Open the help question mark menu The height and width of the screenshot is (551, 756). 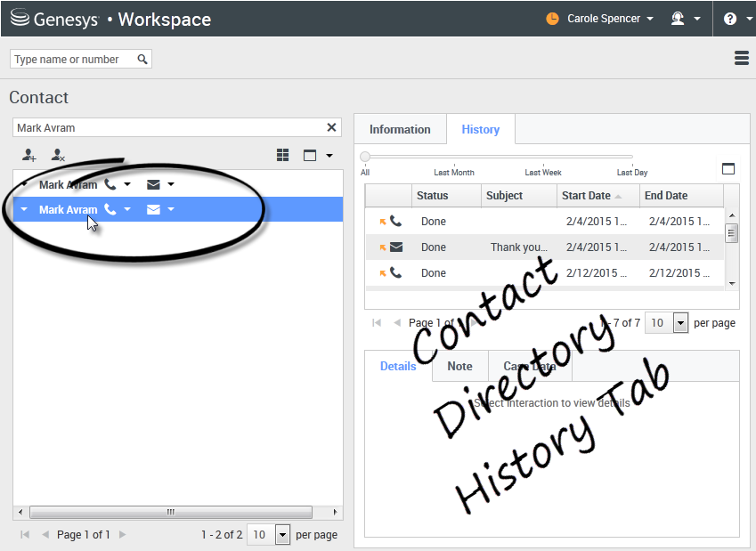click(x=730, y=19)
